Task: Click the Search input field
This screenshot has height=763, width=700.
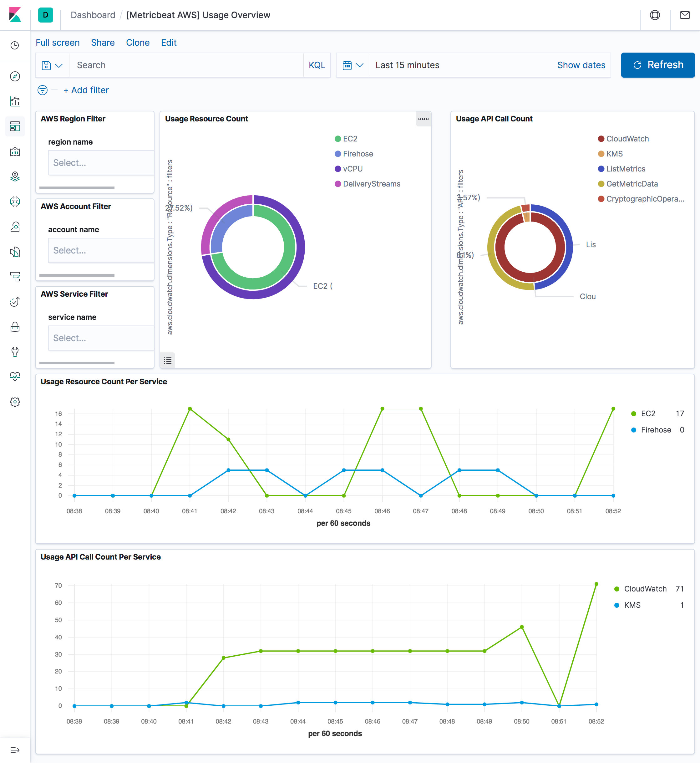Action: pos(187,65)
